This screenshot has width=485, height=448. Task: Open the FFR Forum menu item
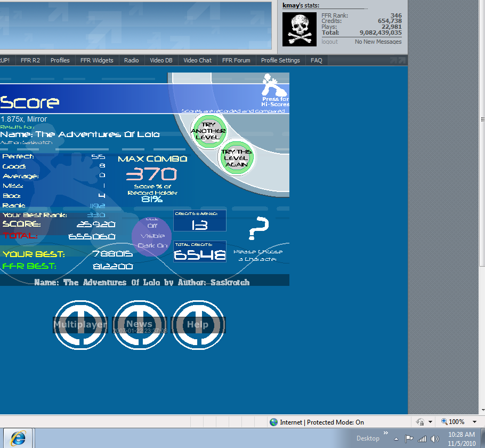click(236, 60)
